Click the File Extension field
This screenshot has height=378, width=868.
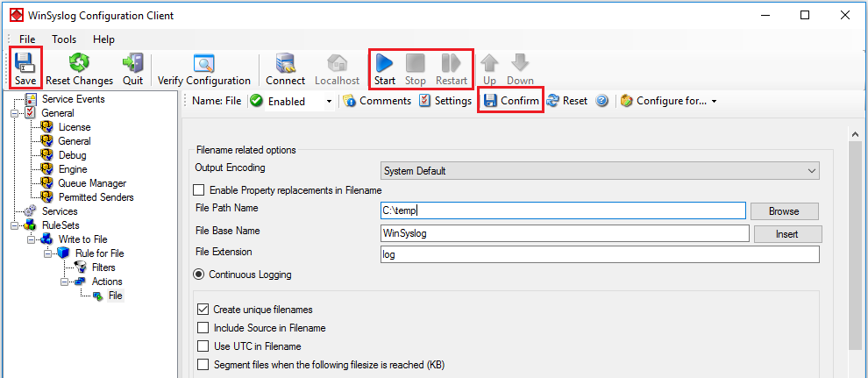[600, 254]
